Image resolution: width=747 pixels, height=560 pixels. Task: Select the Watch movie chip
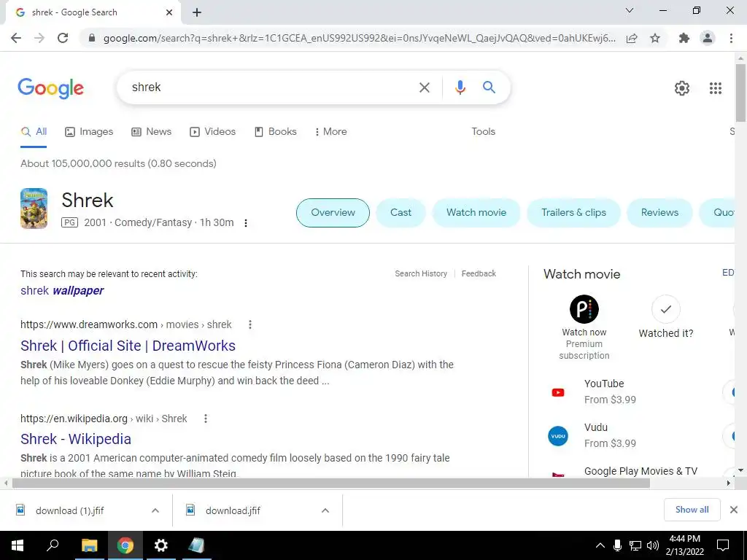pyautogui.click(x=476, y=213)
